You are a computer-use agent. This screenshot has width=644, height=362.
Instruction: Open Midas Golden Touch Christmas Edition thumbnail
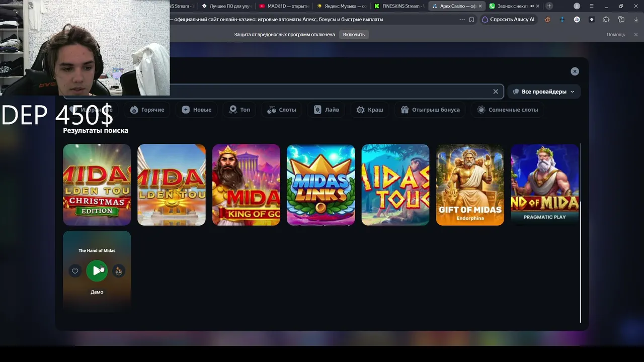coord(97,185)
